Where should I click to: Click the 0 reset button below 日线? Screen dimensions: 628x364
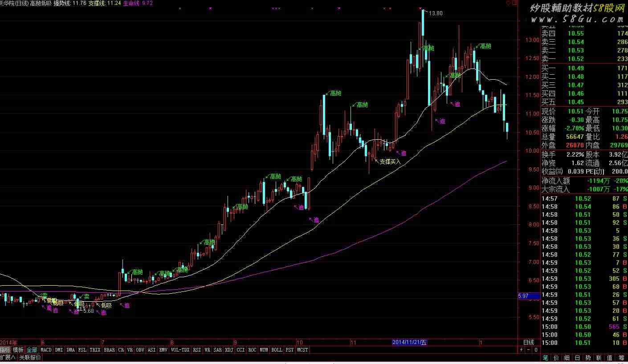pos(536,350)
